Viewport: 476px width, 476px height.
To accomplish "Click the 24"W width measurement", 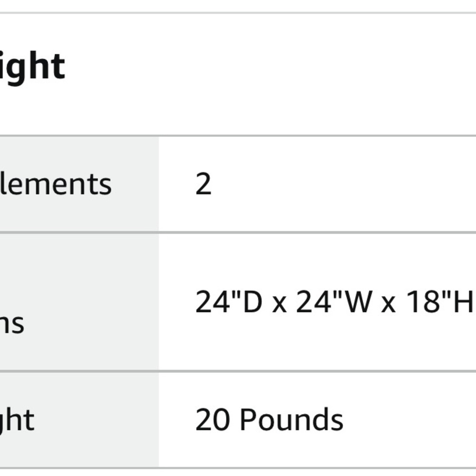I will click(x=332, y=302).
